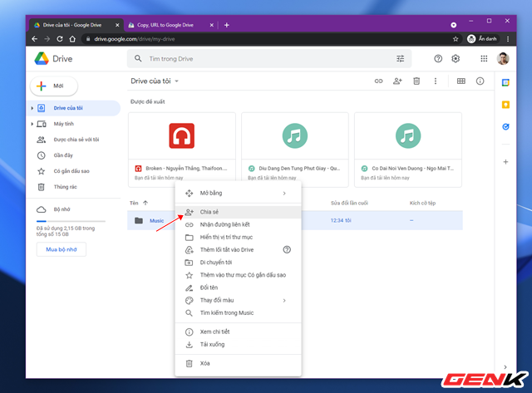The image size is (532, 393).
Task: Open Google Tasks side panel icon
Action: pos(505,126)
